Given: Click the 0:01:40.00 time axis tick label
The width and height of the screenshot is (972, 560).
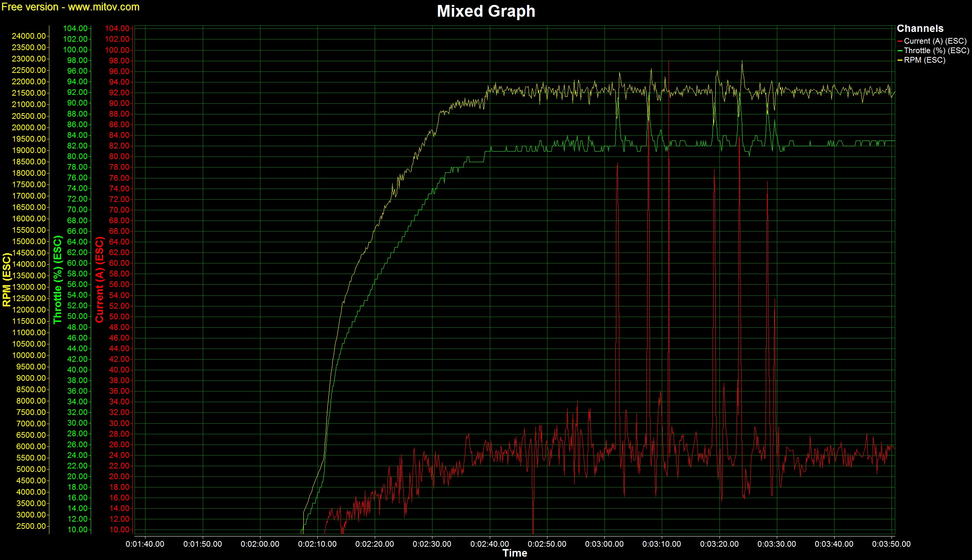Looking at the screenshot, I should tap(145, 544).
